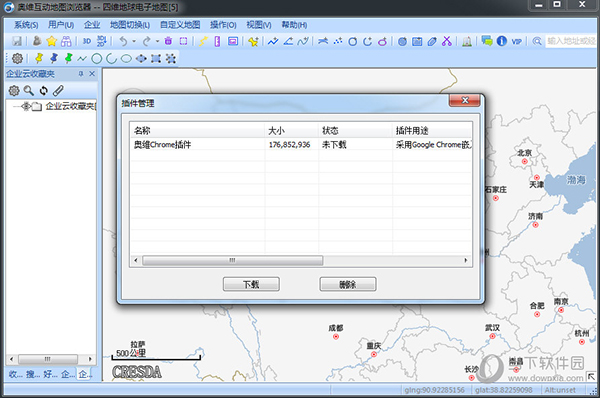Select the draw curve icon
The width and height of the screenshot is (600, 398).
click(x=303, y=41)
